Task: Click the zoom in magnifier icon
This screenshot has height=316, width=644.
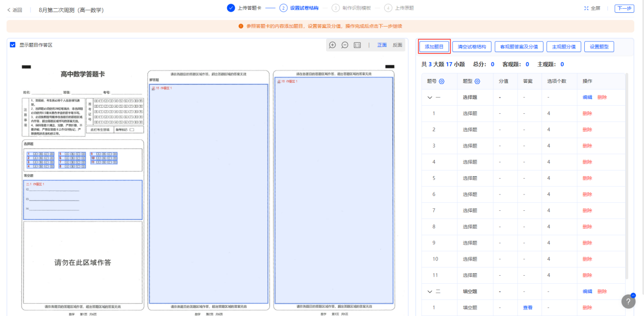Action: 332,45
